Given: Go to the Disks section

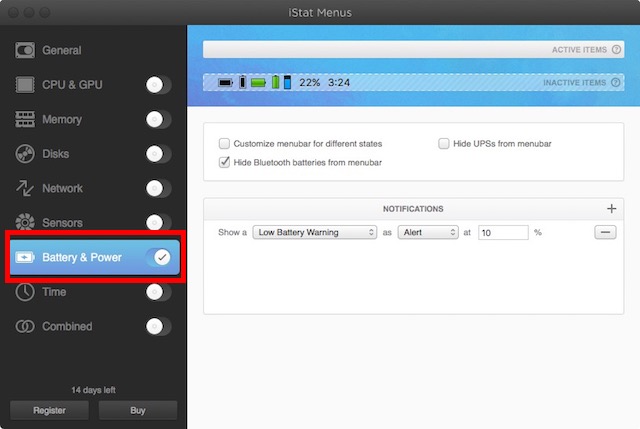Looking at the screenshot, I should point(56,154).
